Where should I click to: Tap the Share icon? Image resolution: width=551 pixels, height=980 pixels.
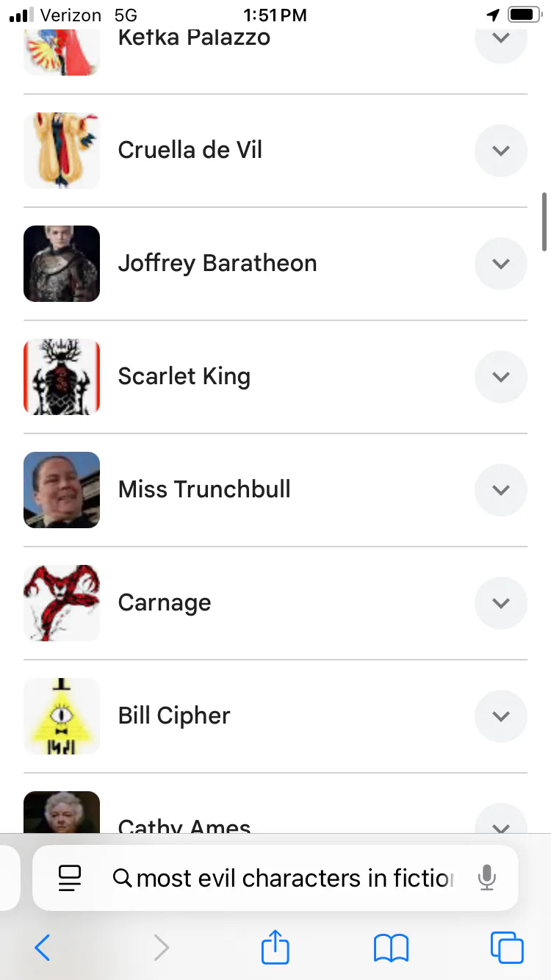pyautogui.click(x=275, y=947)
